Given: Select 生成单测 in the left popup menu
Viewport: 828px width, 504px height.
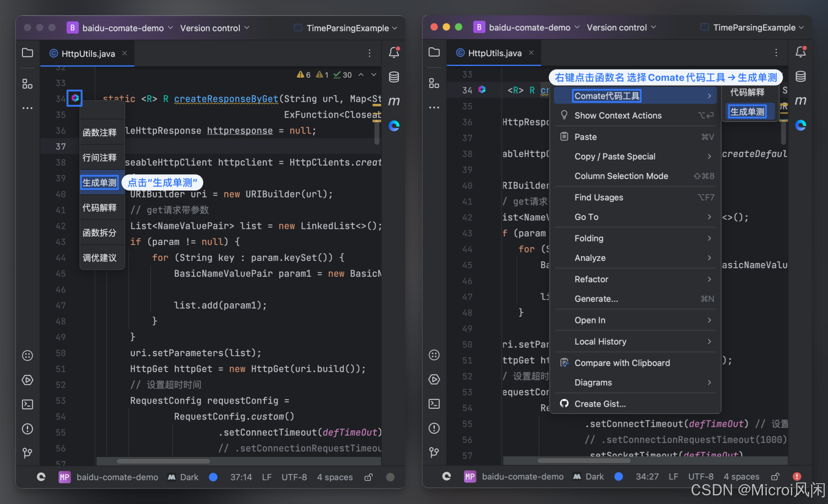Looking at the screenshot, I should (100, 183).
